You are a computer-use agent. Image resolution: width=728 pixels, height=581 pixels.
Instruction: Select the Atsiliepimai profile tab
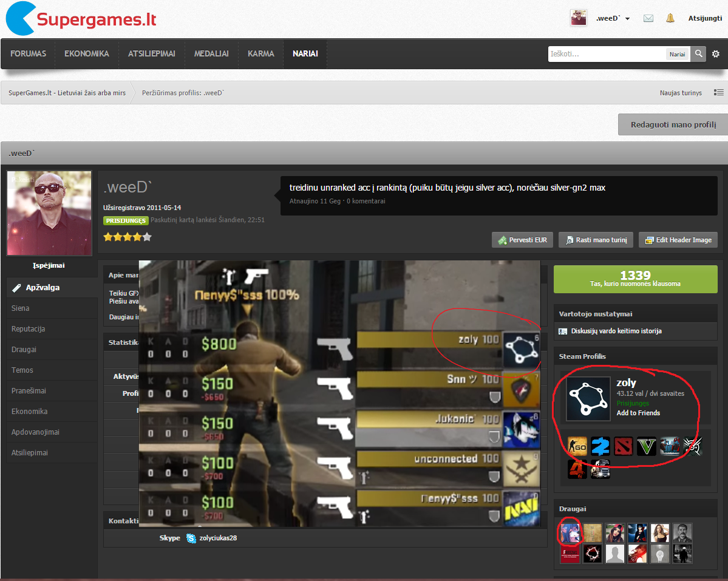click(52, 453)
